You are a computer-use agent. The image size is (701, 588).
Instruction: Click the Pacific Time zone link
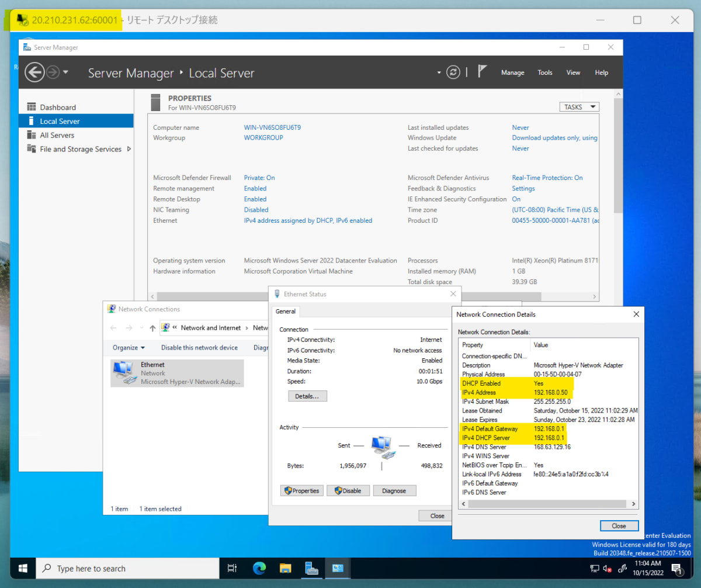tap(555, 210)
